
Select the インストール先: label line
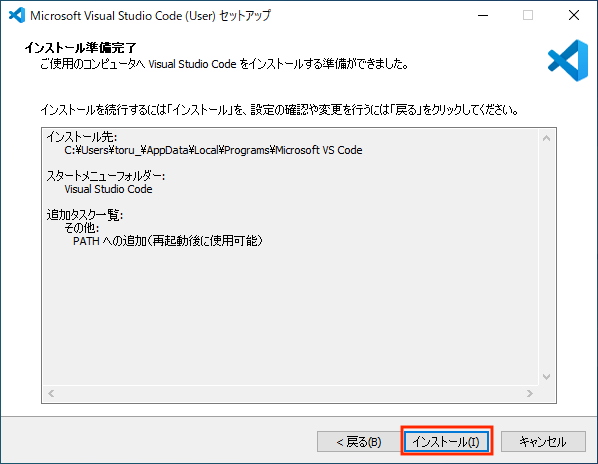click(x=82, y=137)
